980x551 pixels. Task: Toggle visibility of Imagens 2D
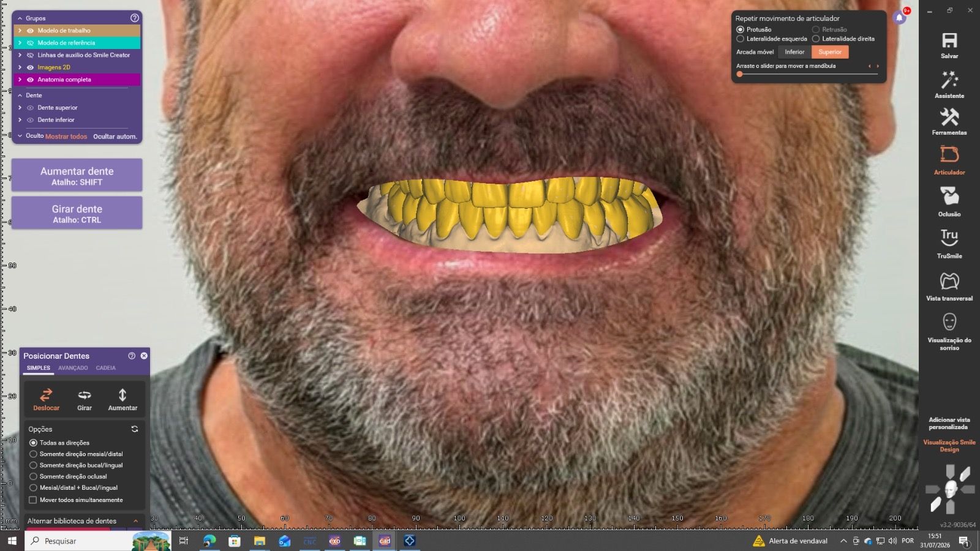[30, 67]
